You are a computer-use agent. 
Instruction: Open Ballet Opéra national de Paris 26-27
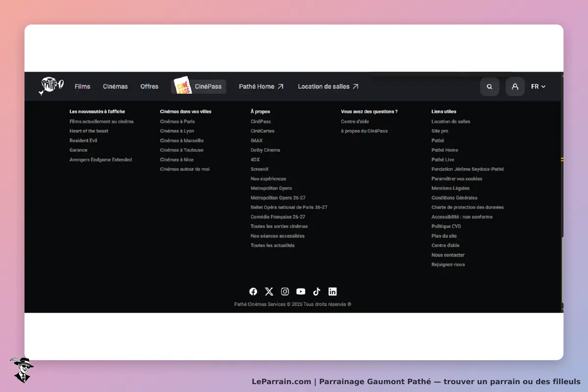point(289,207)
